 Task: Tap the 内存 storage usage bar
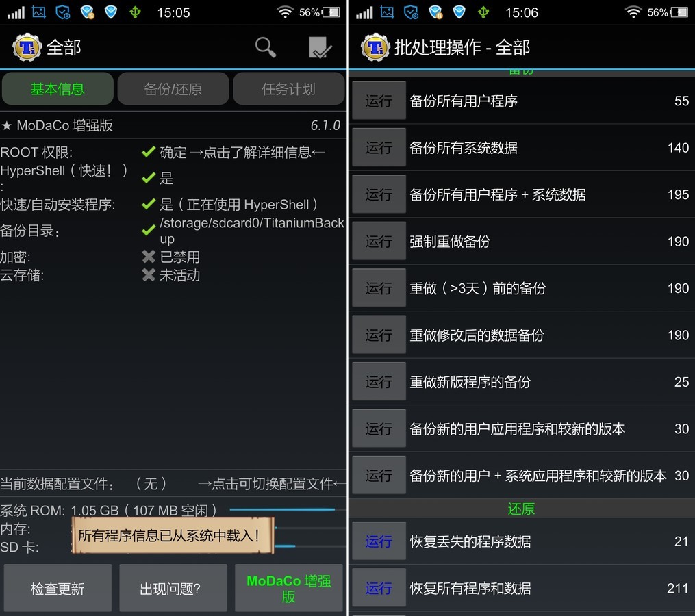click(x=310, y=528)
